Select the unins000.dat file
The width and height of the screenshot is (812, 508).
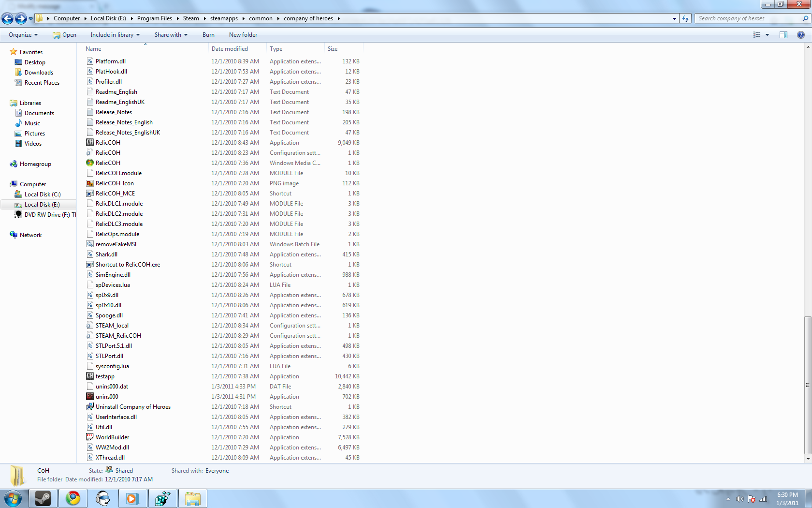(112, 387)
